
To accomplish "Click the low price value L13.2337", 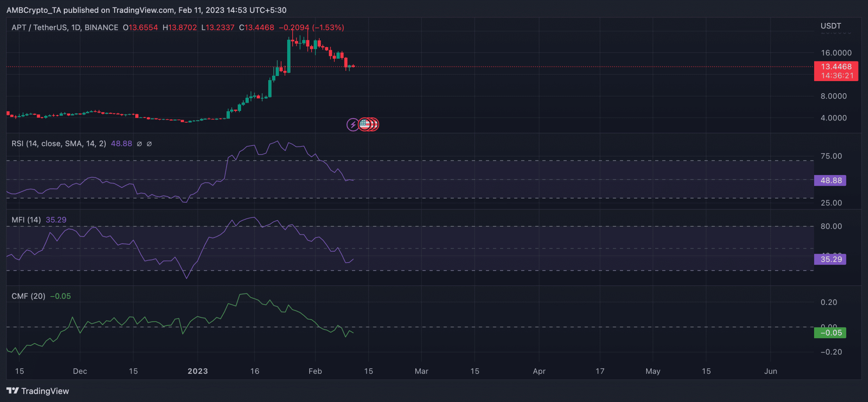I will tap(218, 27).
